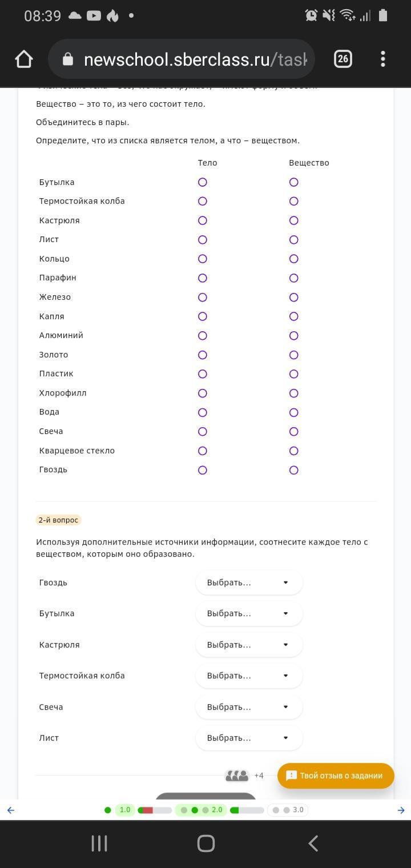Tap the group members icon with +4
This screenshot has height=868, width=411.
click(x=237, y=775)
